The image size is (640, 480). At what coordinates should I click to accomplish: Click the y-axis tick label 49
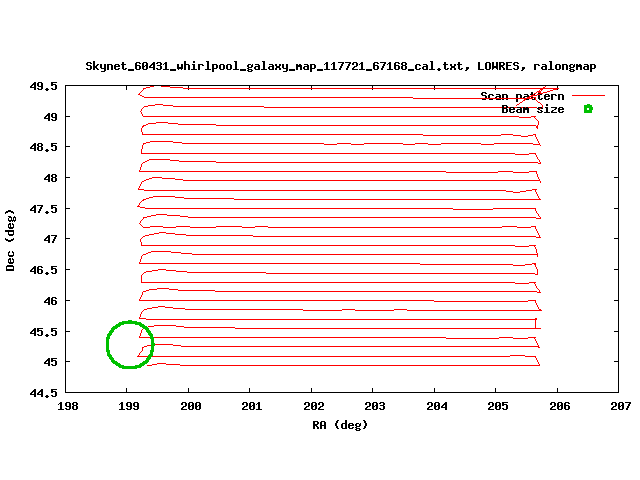[51, 117]
